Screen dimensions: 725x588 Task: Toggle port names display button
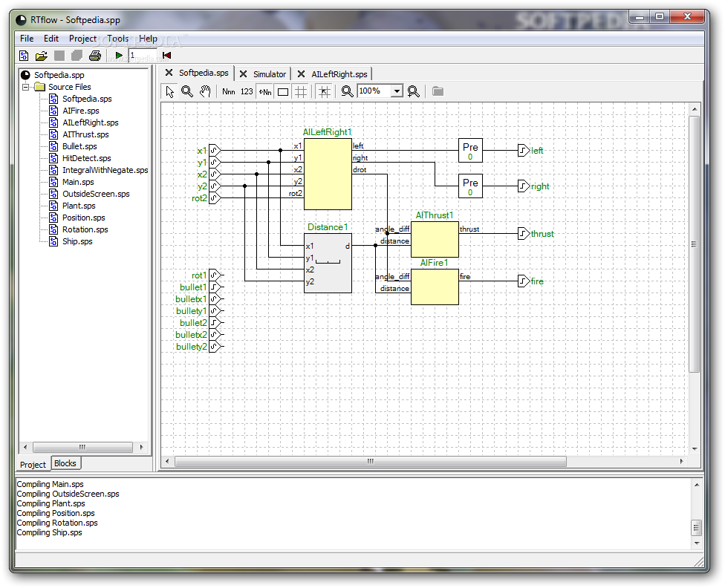[265, 91]
